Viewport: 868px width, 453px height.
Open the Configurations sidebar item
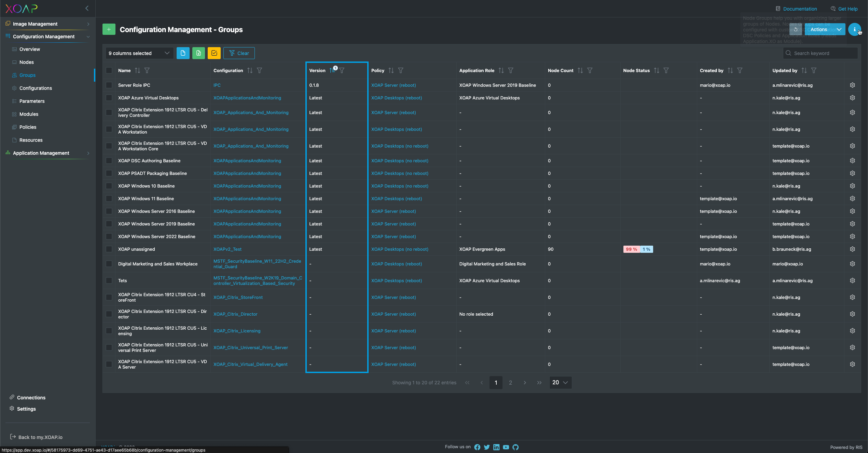tap(36, 88)
